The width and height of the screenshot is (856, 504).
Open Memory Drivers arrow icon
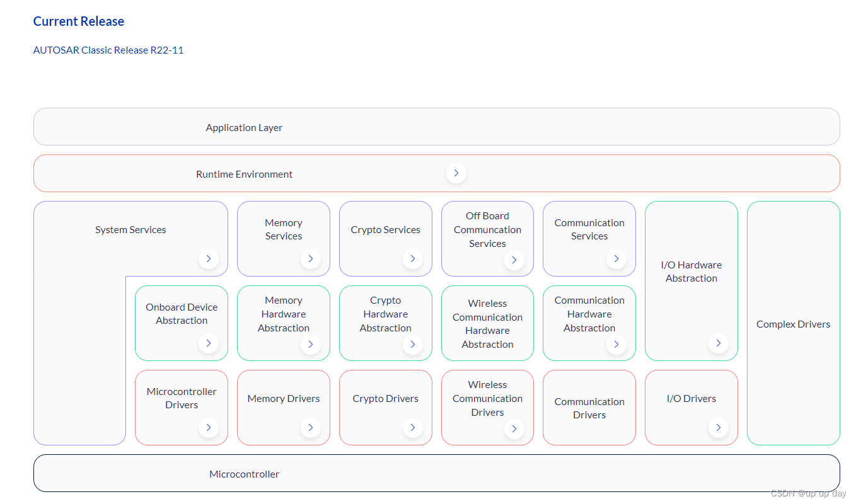tap(310, 428)
